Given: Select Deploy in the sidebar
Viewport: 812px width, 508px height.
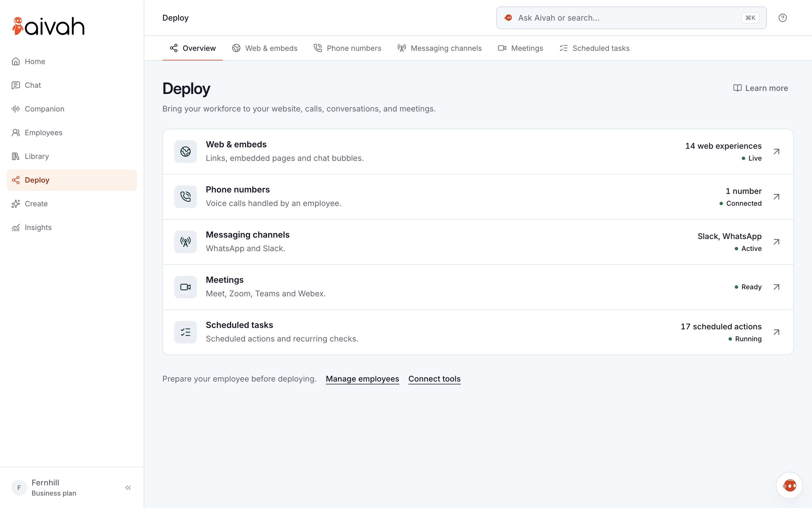Looking at the screenshot, I should (x=72, y=180).
